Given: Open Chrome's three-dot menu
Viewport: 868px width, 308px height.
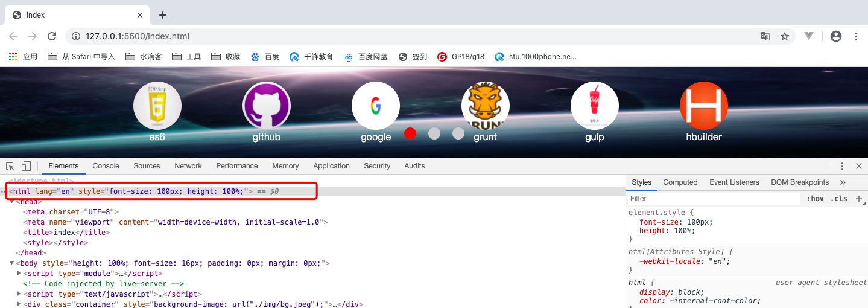Looking at the screenshot, I should [855, 36].
